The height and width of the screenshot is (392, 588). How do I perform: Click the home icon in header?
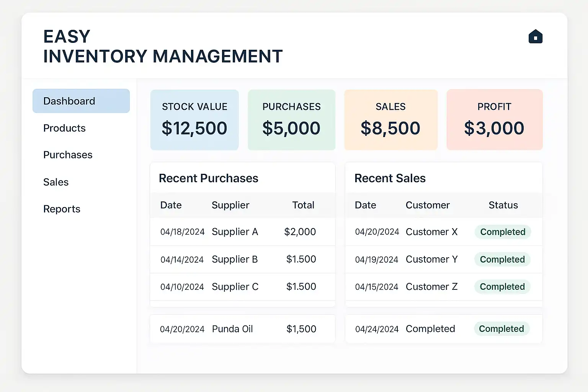[535, 37]
